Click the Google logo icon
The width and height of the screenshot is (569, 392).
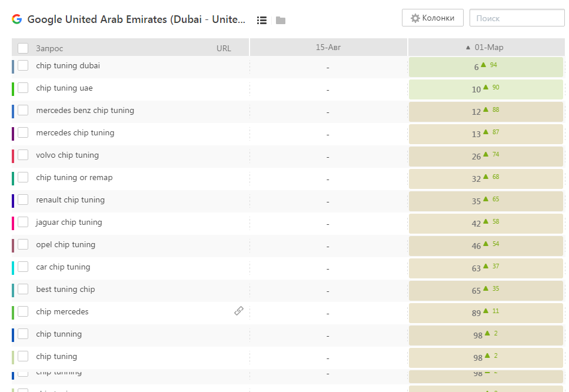click(16, 19)
